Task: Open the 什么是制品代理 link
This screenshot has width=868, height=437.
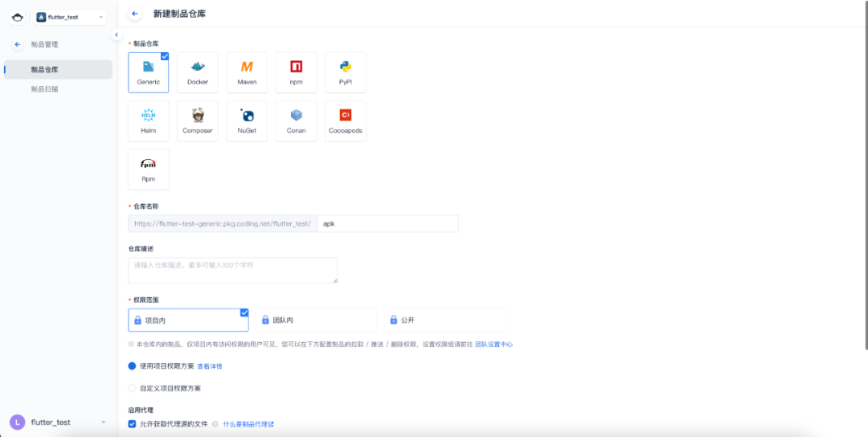Action: point(248,424)
